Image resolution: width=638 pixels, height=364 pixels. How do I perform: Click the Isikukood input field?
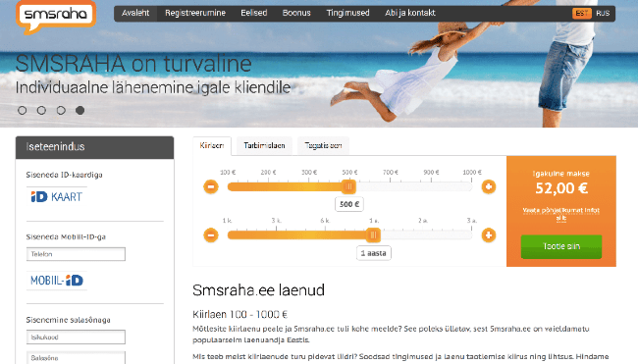(x=76, y=338)
